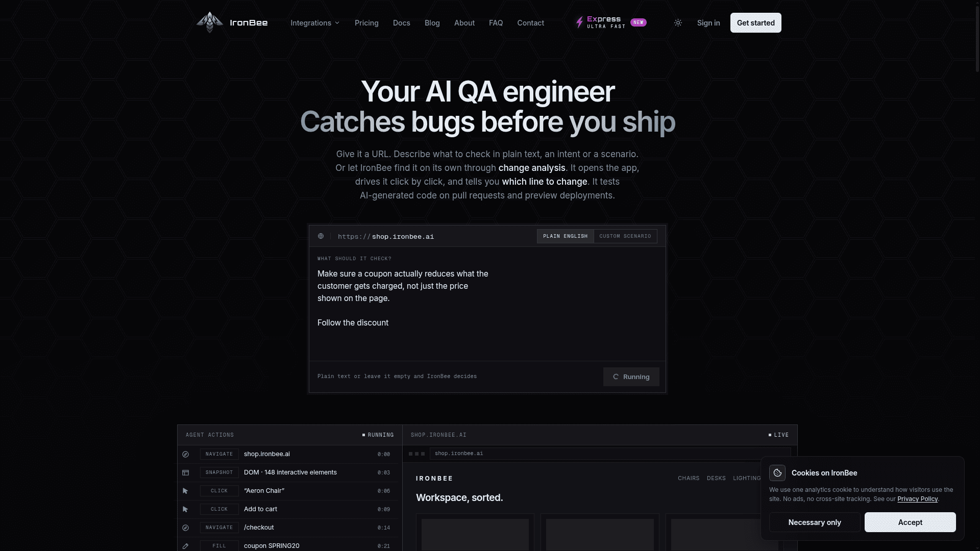This screenshot has width=980, height=551.
Task: Click the NAVIGATE tag on the /checkout row
Action: [219, 528]
